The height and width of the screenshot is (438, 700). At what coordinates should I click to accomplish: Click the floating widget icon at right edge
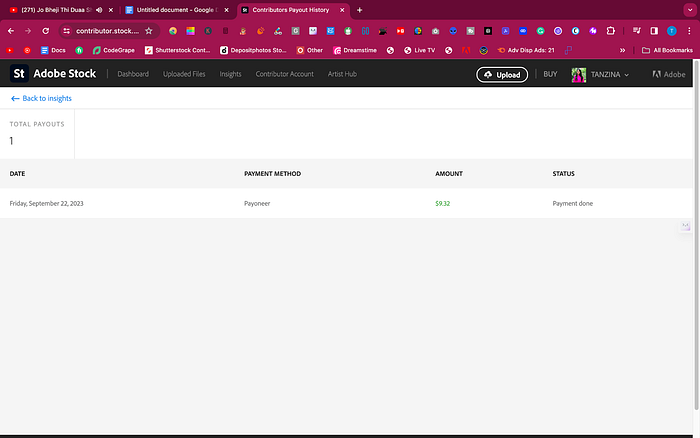[x=686, y=226]
